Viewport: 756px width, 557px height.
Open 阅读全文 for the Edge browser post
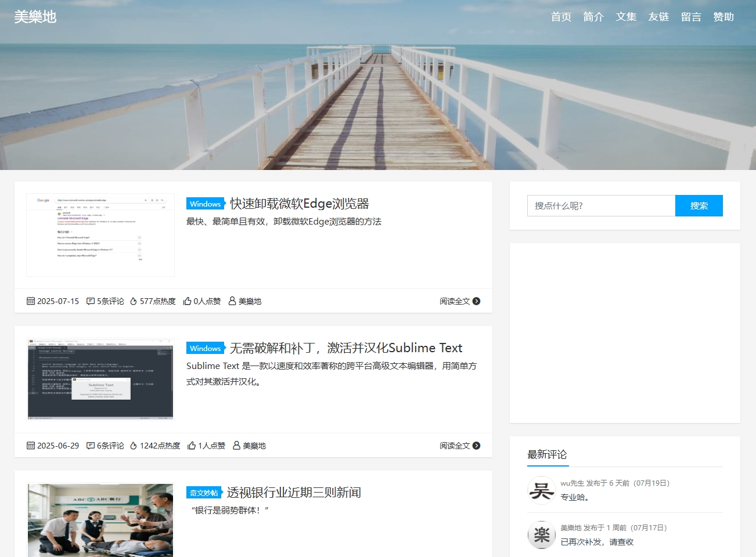[x=453, y=301]
